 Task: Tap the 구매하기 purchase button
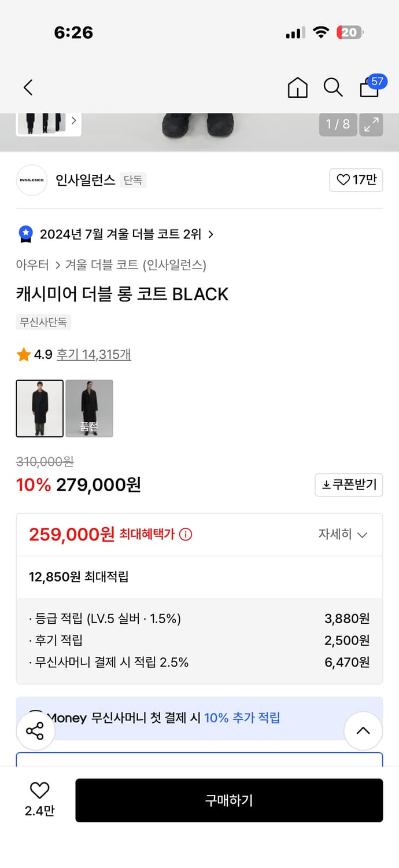(x=229, y=800)
